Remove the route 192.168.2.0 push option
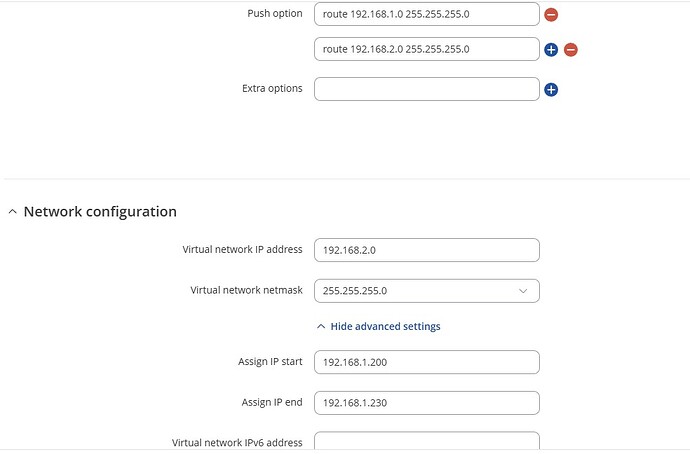 coord(571,50)
